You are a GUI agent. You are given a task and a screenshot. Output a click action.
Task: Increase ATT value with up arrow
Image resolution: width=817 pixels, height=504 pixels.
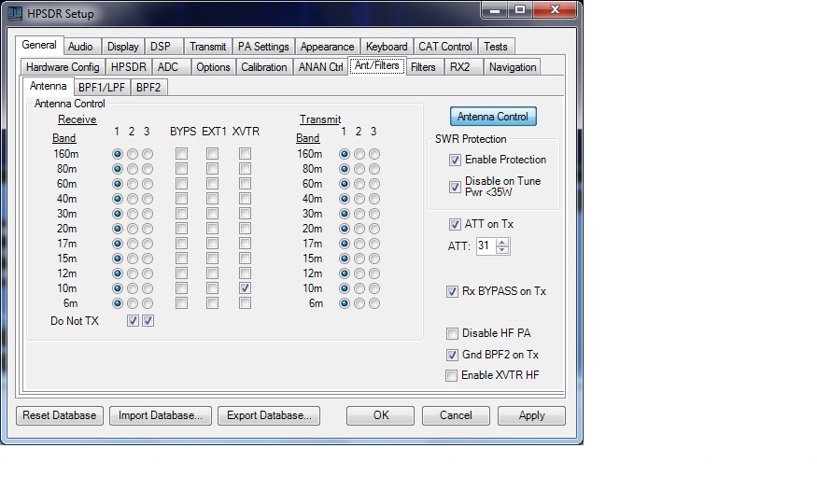pyautogui.click(x=502, y=242)
